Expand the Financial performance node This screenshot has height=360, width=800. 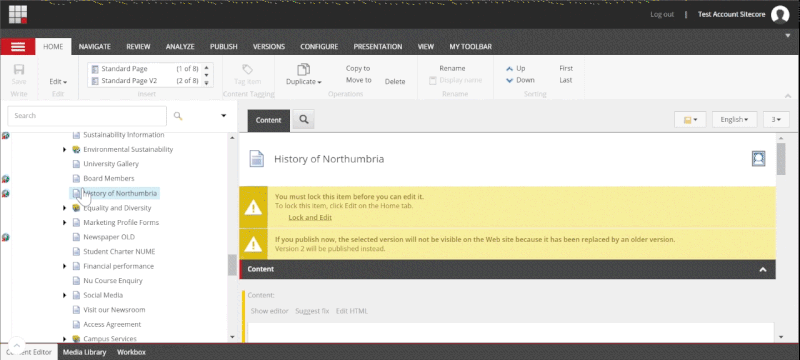(x=64, y=266)
